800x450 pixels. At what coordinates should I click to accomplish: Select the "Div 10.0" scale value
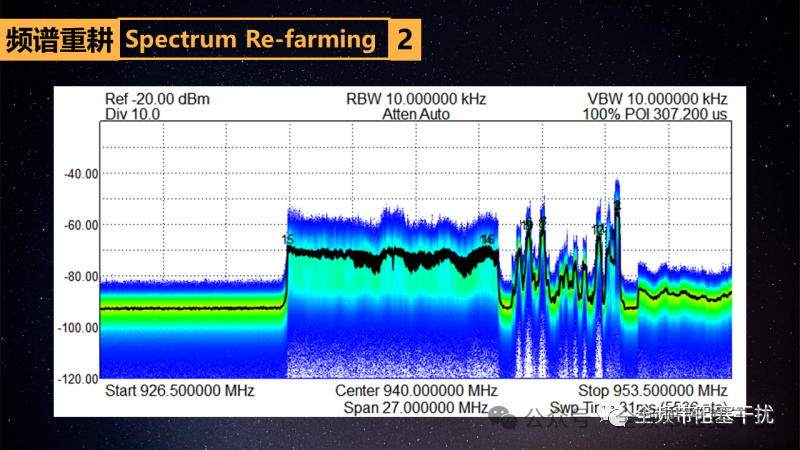(x=132, y=114)
